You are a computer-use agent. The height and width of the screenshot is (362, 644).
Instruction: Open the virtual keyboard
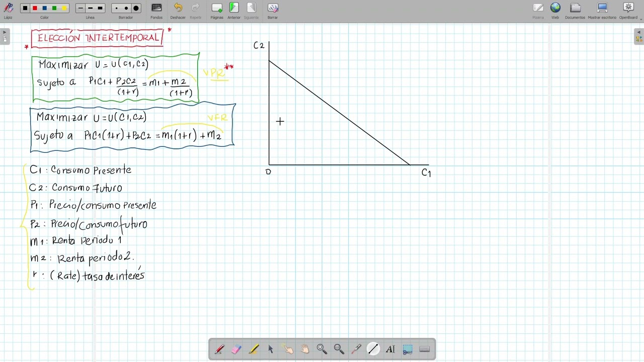pyautogui.click(x=425, y=349)
